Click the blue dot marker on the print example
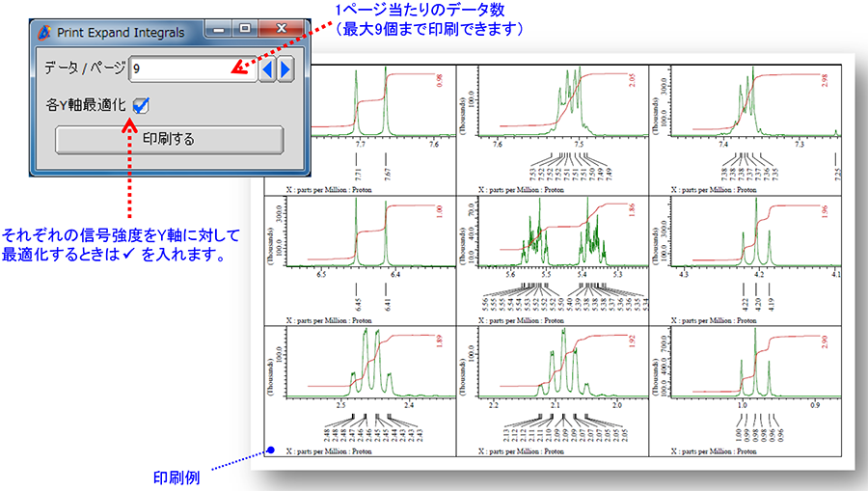The width and height of the screenshot is (868, 491). pos(272,450)
